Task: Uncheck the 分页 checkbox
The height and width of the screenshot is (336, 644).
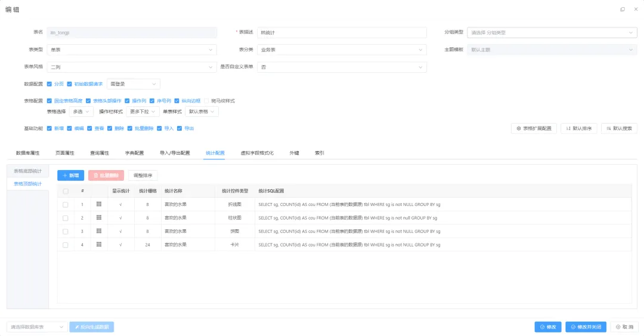Action: (x=49, y=84)
